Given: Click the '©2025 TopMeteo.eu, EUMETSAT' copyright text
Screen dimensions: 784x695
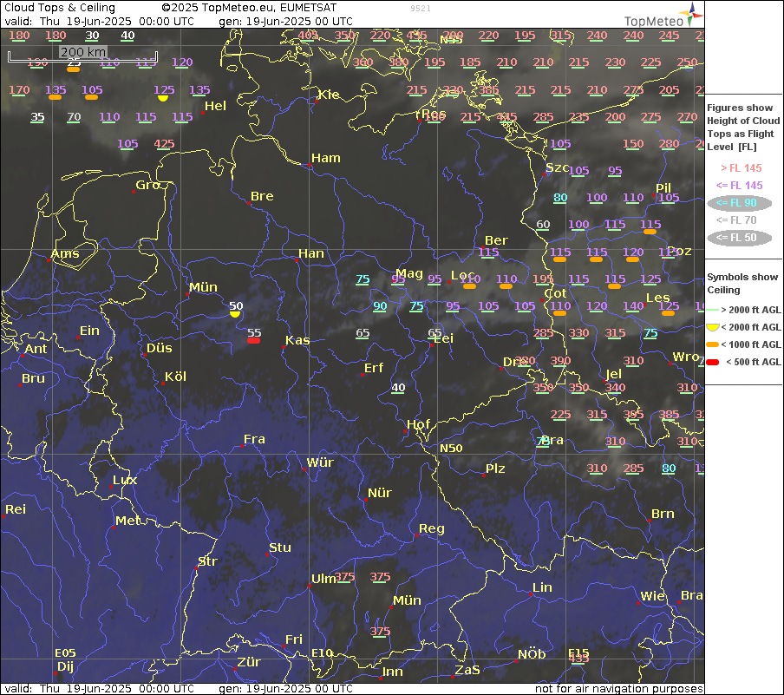Looking at the screenshot, I should (249, 8).
